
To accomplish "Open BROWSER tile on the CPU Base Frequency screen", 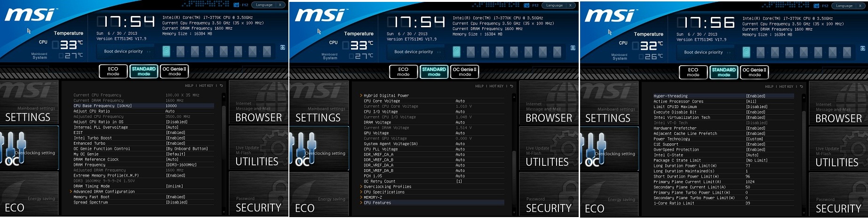I will tap(258, 102).
